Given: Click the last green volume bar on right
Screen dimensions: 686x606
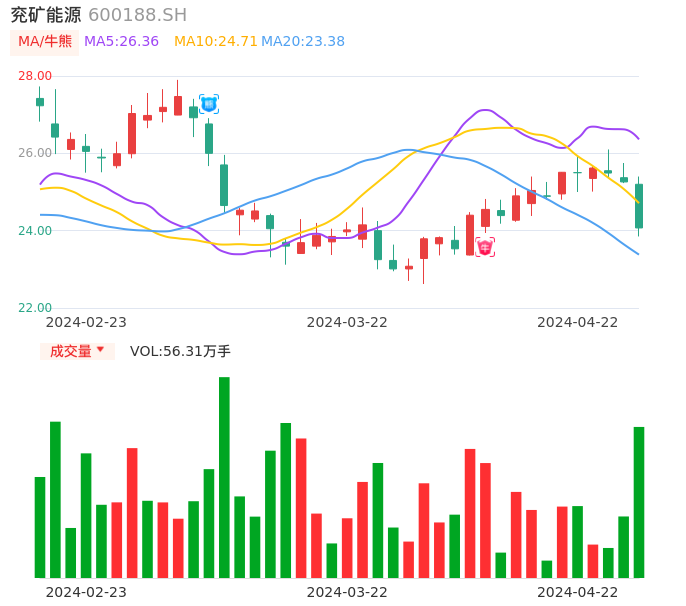Looking at the screenshot, I should click(638, 502).
